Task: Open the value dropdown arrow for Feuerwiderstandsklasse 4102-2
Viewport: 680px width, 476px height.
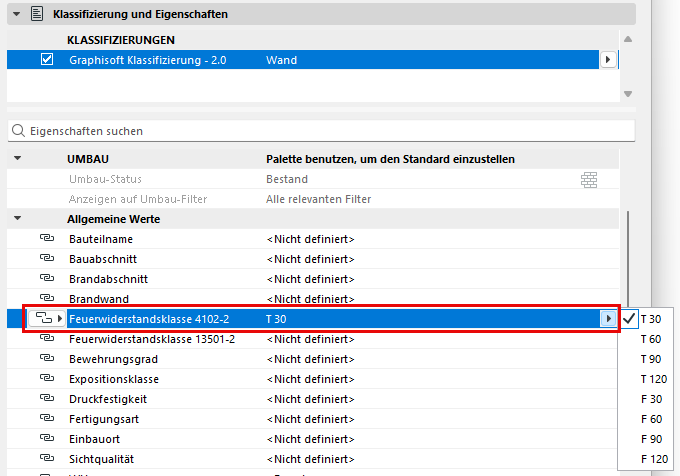Action: pyautogui.click(x=608, y=319)
